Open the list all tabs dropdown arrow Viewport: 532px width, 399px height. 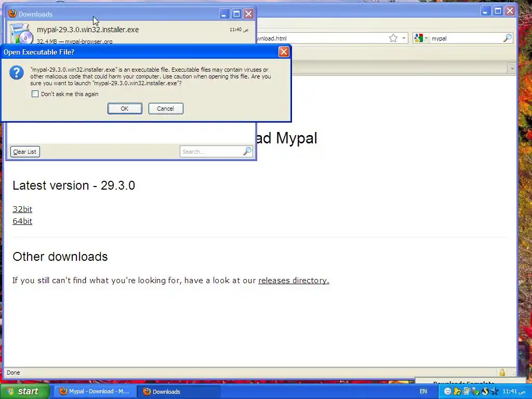512,69
